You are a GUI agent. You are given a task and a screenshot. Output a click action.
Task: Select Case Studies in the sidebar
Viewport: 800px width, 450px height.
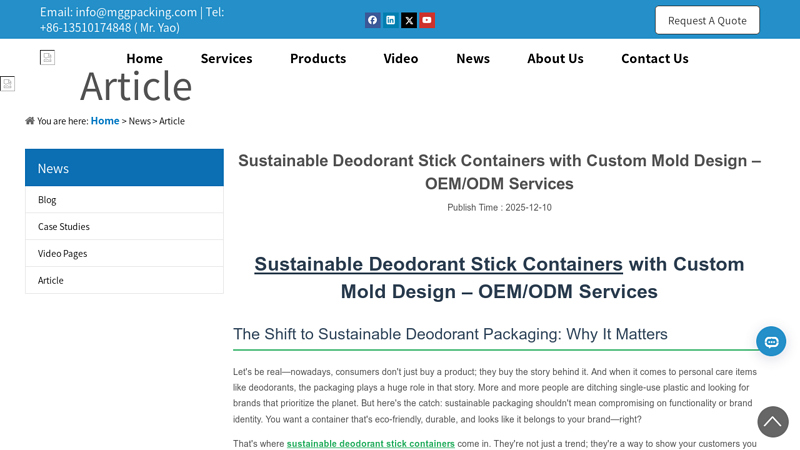coord(124,227)
